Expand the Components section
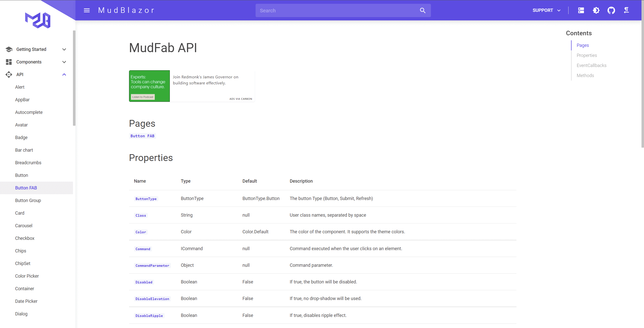 (64, 62)
